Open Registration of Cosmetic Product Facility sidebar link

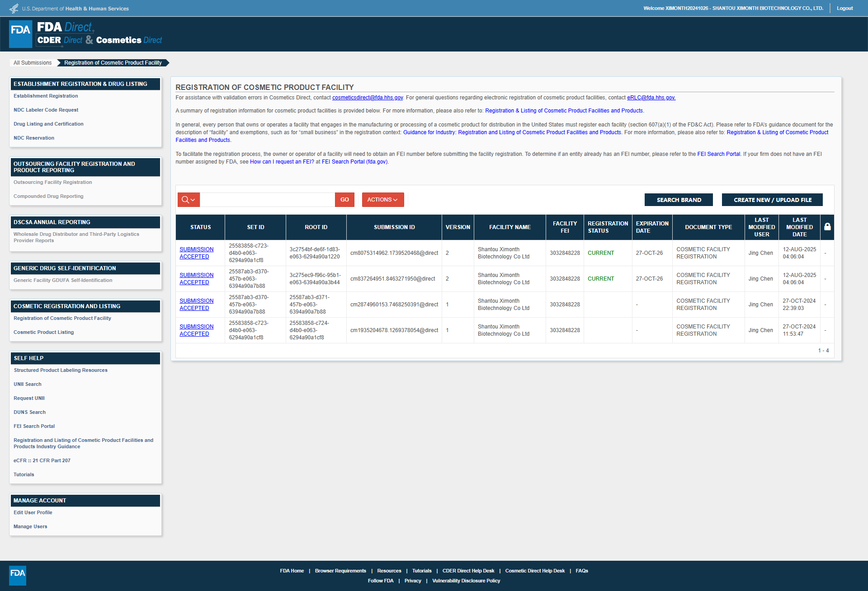tap(62, 318)
